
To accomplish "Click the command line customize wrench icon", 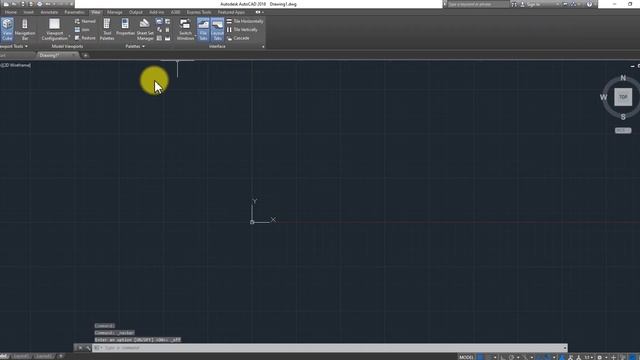I will (x=88, y=348).
